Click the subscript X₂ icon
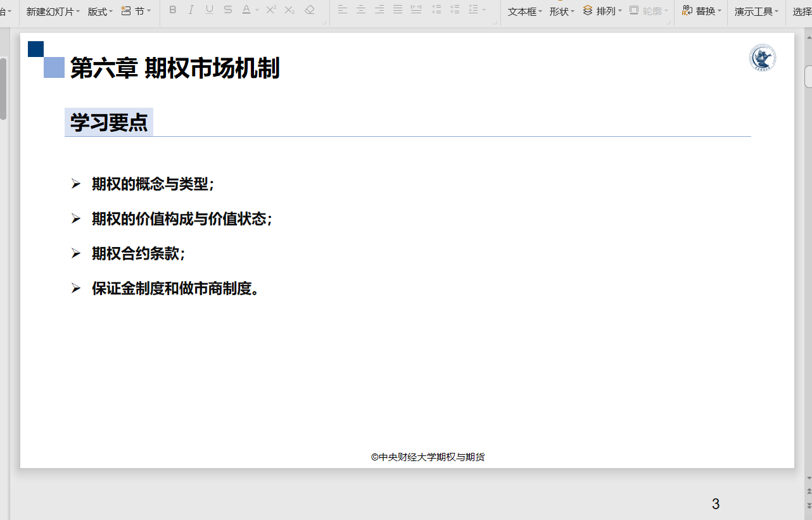 (x=289, y=10)
